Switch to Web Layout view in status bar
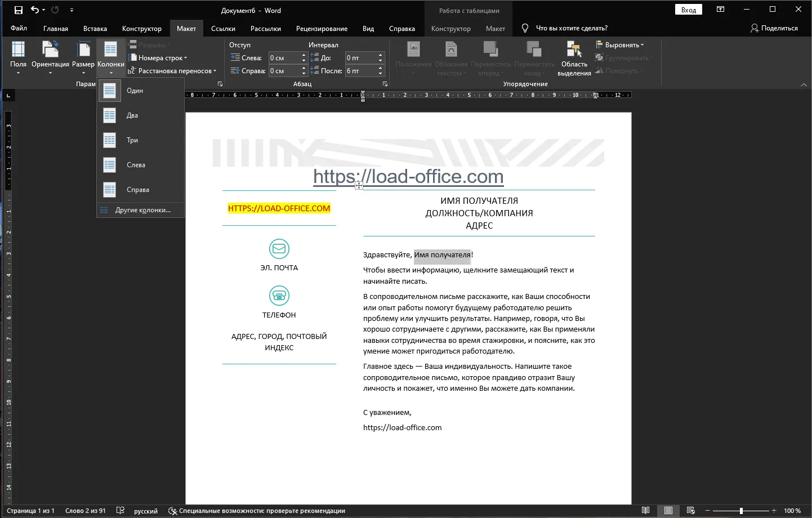812x518 pixels. click(691, 511)
